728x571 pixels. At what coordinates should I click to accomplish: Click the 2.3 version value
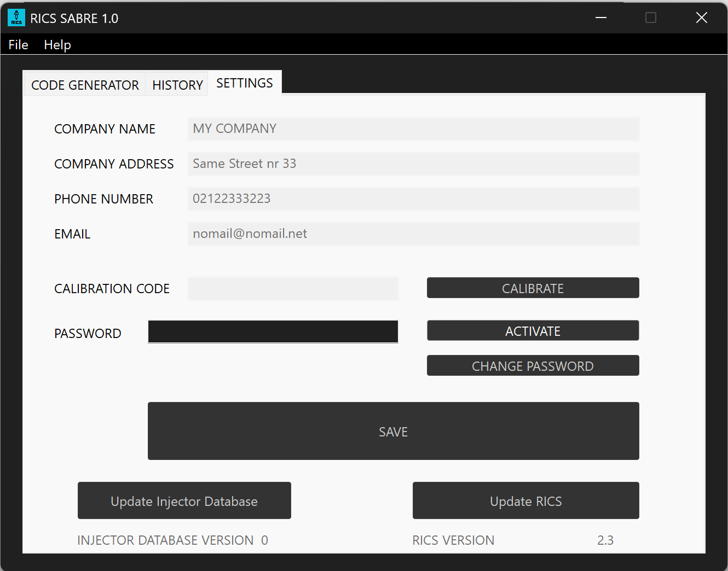point(605,540)
